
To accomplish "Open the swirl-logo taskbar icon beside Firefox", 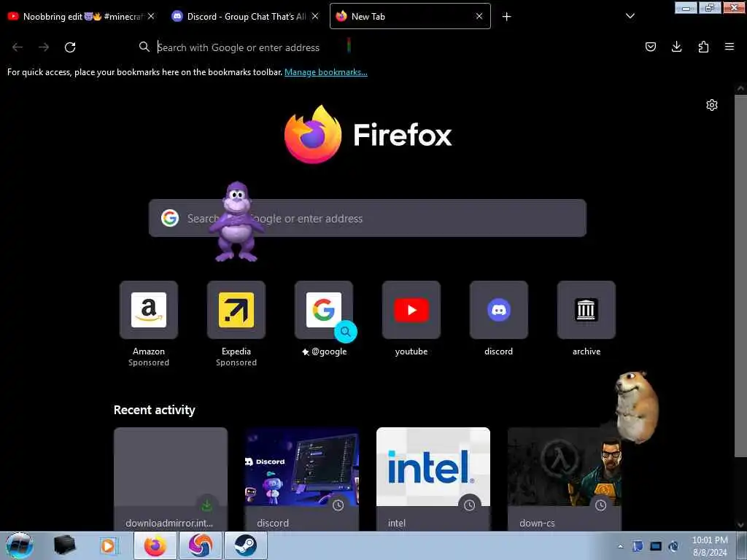I will tap(200, 545).
